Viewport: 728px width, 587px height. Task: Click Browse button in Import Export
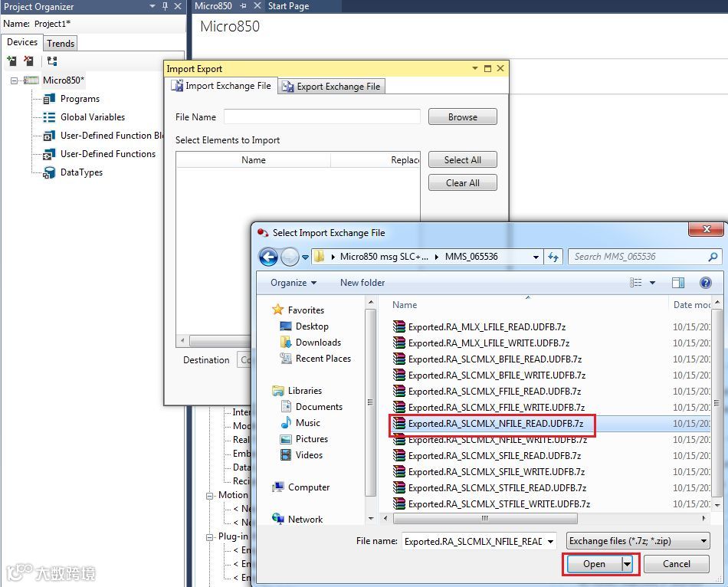click(462, 117)
